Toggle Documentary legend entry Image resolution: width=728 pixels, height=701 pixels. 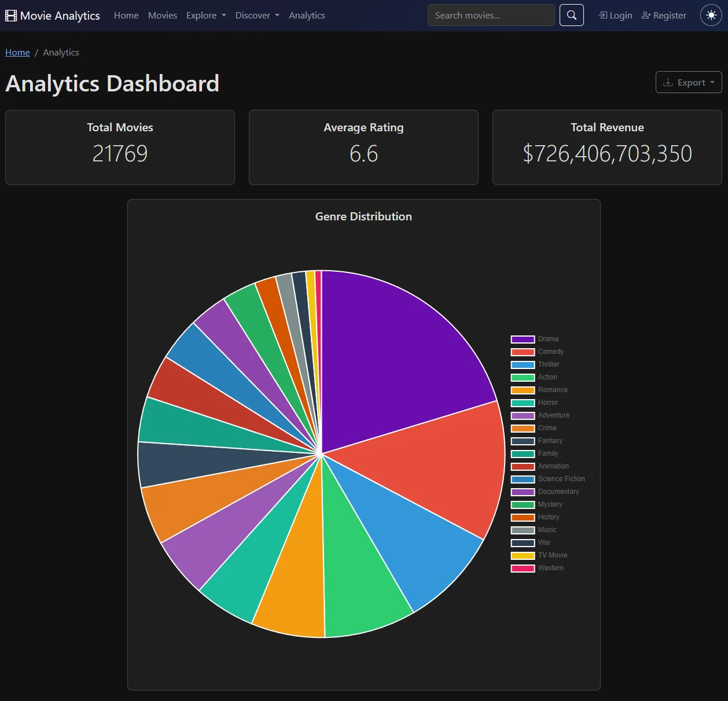click(545, 492)
